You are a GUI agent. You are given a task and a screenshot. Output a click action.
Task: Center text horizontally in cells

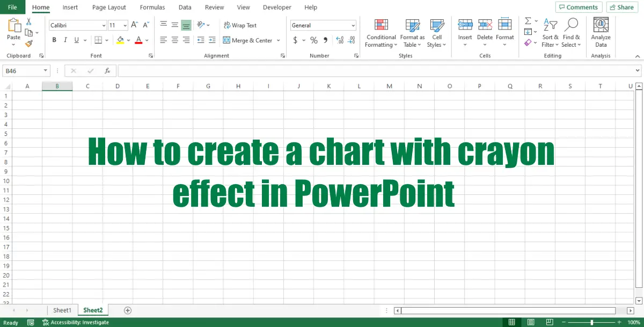click(174, 40)
